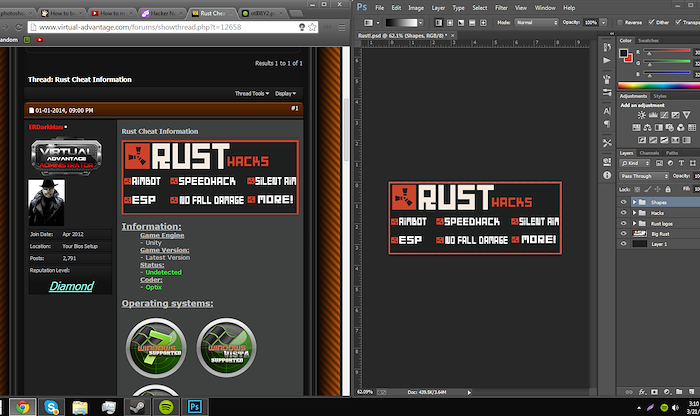This screenshot has height=416, width=700.
Task: Select radial gradient style in options bar
Action: click(x=450, y=22)
